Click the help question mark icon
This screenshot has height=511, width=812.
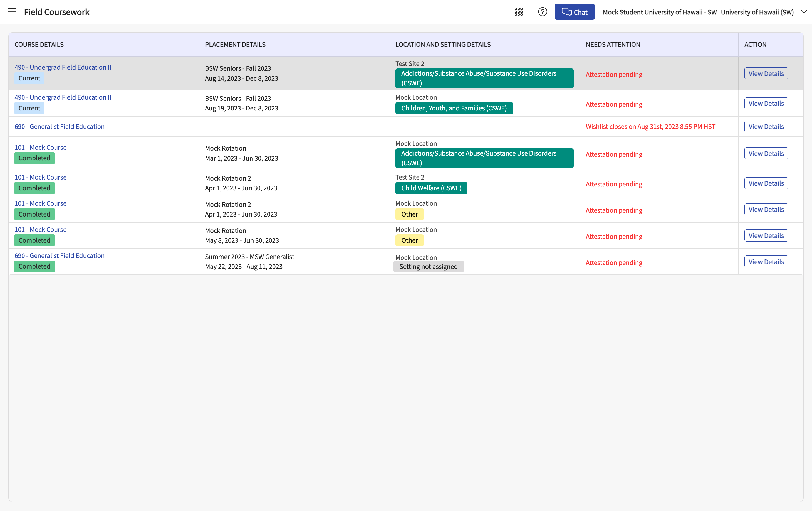pos(542,12)
